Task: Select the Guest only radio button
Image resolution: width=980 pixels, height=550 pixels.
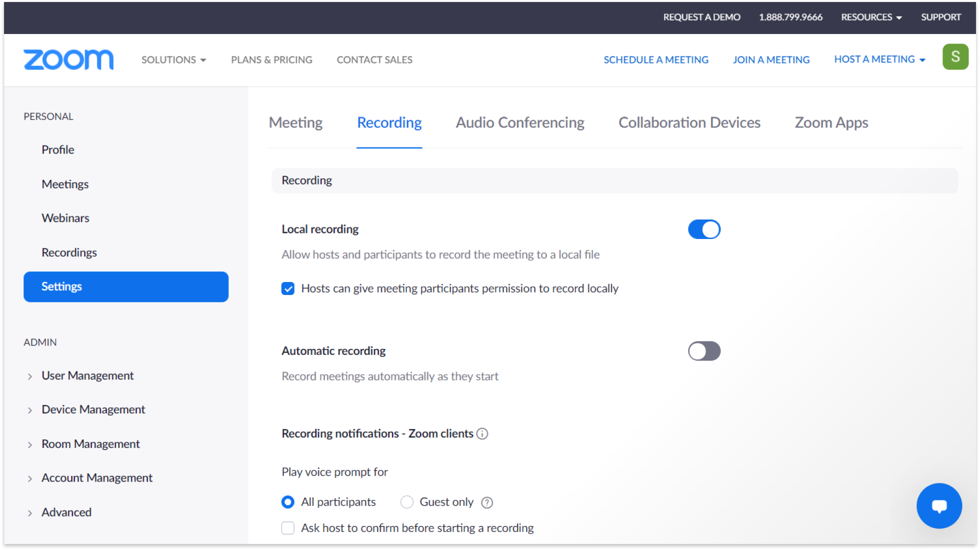Action: point(407,502)
